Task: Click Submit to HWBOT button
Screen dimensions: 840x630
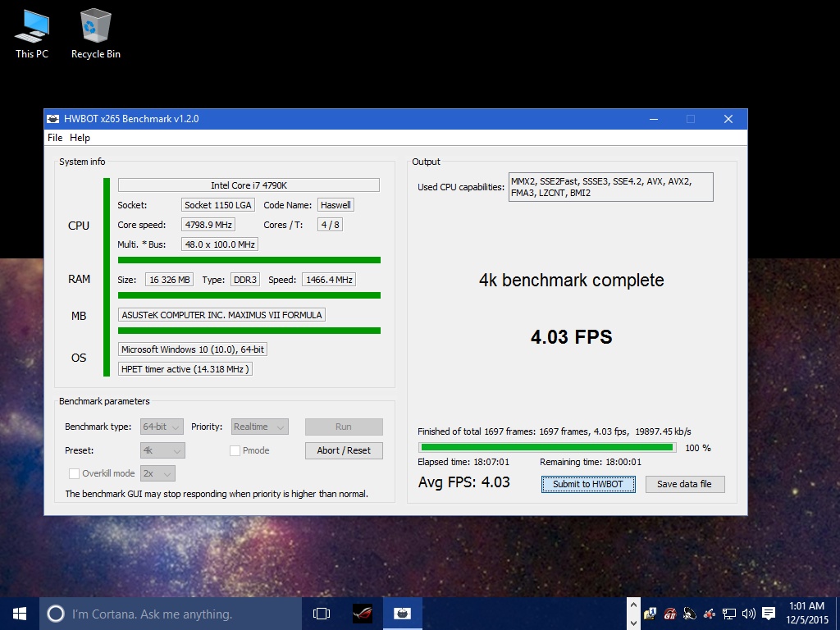Action: click(588, 484)
